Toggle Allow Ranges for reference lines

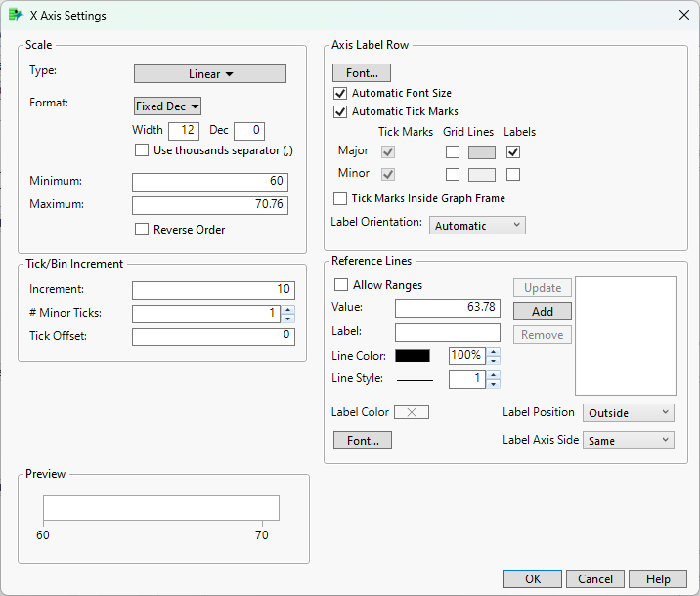coord(341,285)
